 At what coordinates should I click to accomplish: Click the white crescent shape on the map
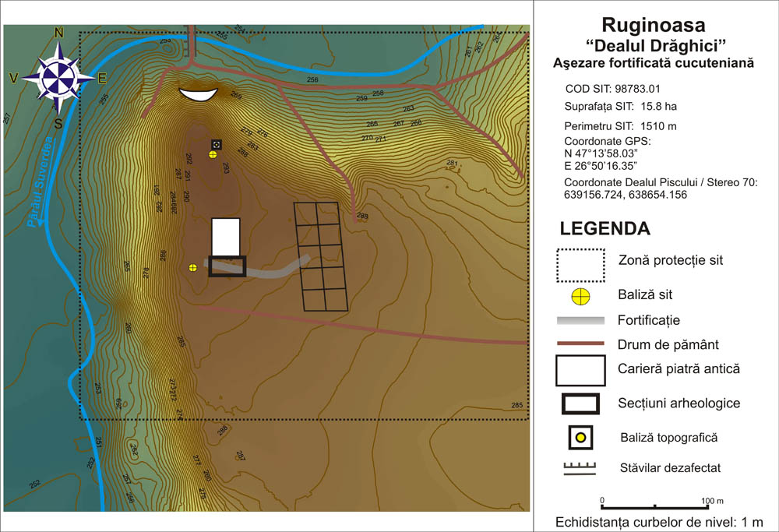(197, 95)
